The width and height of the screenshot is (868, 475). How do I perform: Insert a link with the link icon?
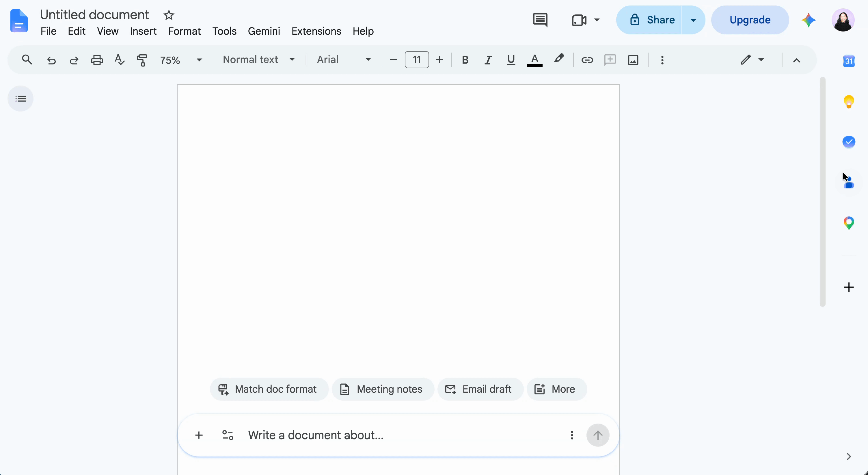[x=587, y=60]
